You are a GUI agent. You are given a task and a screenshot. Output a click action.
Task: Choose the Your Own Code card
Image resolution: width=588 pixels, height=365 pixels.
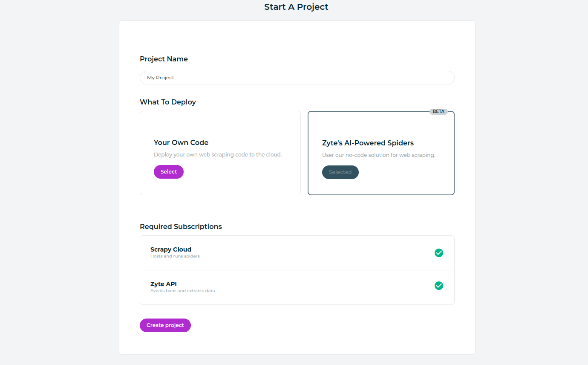pos(220,153)
